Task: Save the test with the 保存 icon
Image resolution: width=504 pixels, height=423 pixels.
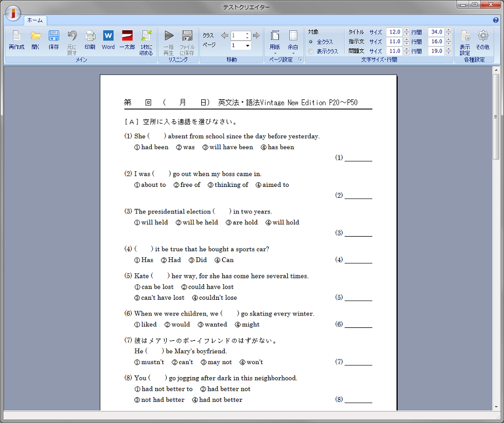Action: (54, 39)
